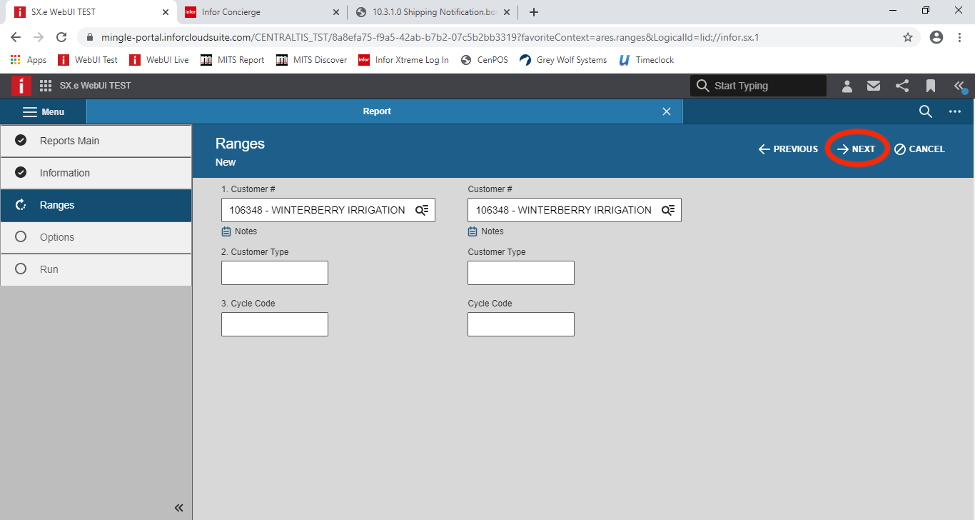This screenshot has height=520, width=977.
Task: Open Infor Xtreme Log In bookmark
Action: [403, 60]
